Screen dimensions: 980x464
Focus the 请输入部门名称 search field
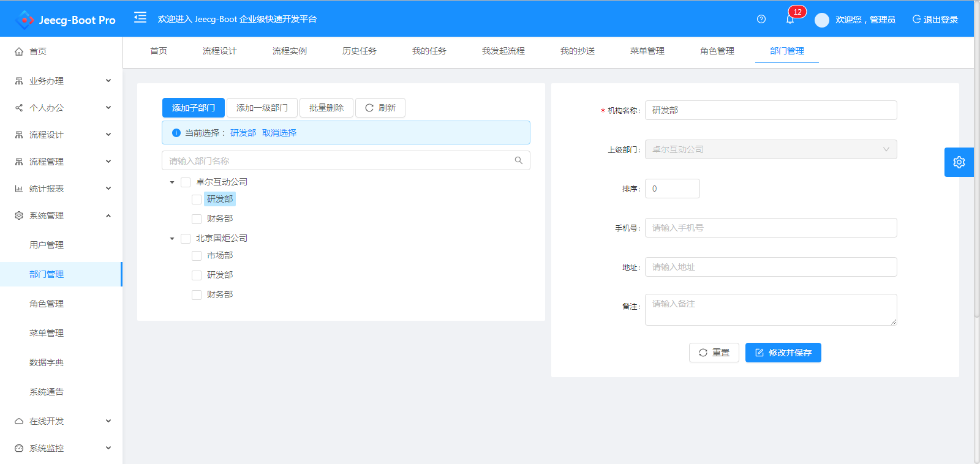[x=346, y=160]
